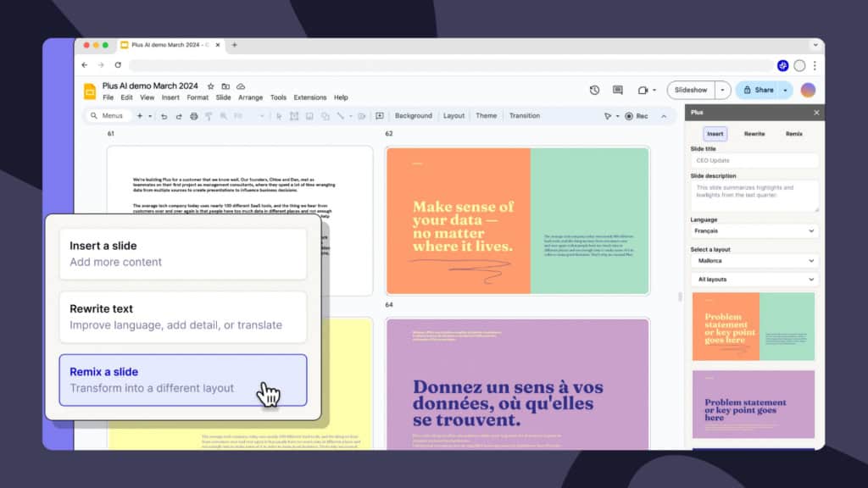Screen dimensions: 868x488
Task: Open the Background settings button
Action: 413,115
